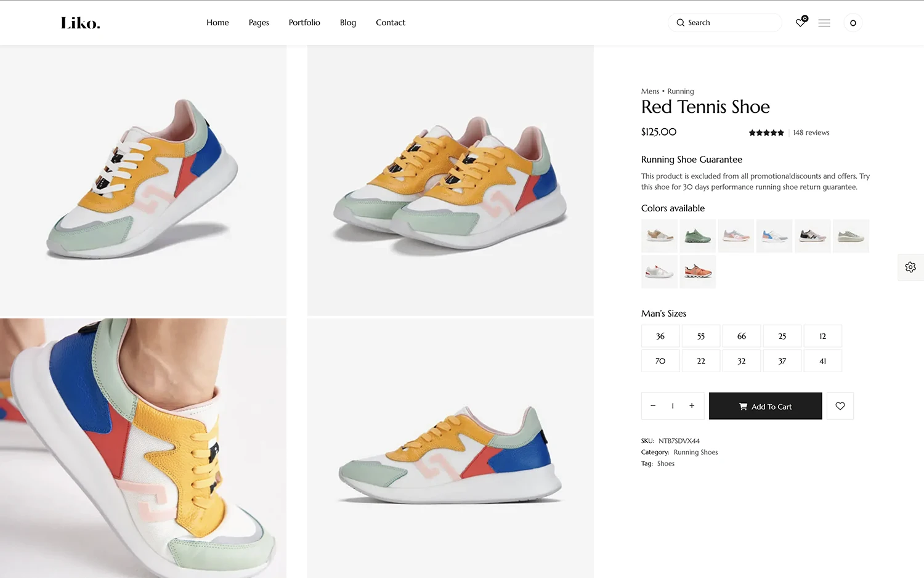Decrease quantity with the minus button
The width and height of the screenshot is (924, 578).
pos(653,406)
